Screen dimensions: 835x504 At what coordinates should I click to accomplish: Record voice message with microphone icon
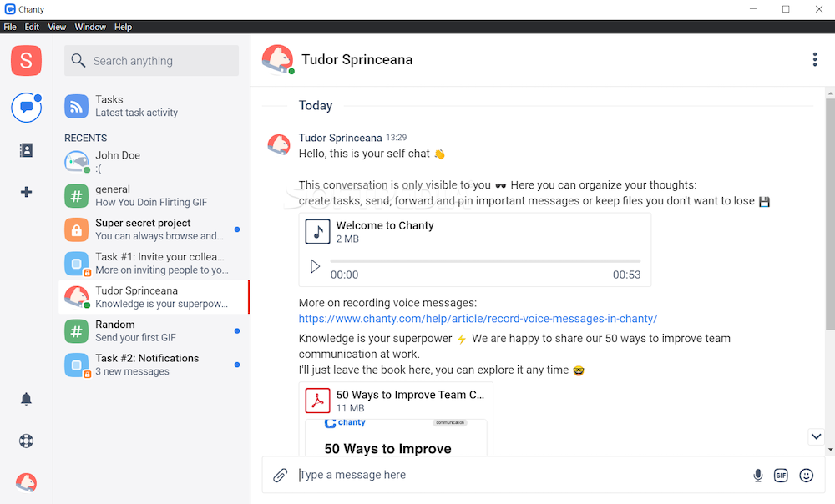pos(758,476)
